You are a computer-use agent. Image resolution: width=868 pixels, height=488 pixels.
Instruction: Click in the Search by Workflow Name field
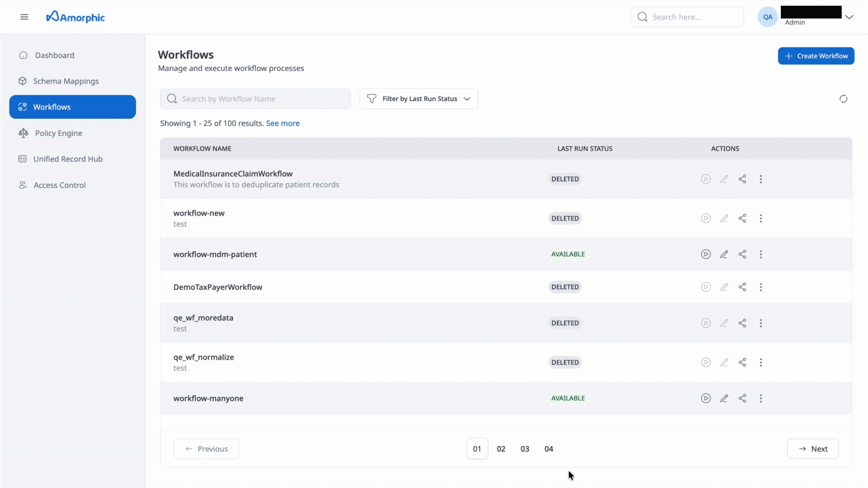pyautogui.click(x=255, y=99)
